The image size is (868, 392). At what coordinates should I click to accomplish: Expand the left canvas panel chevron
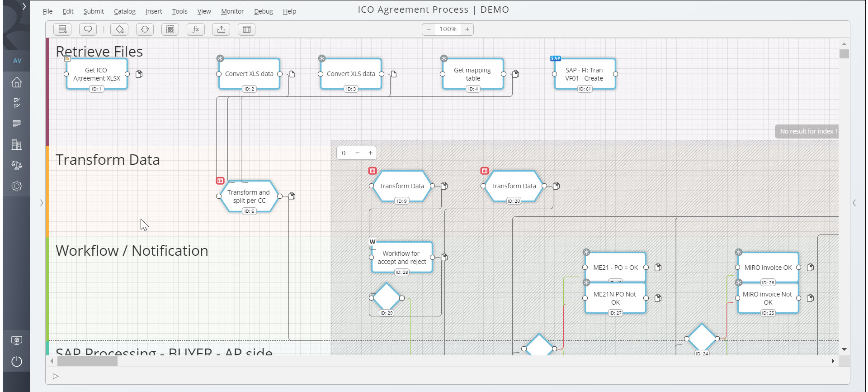pyautogui.click(x=42, y=203)
